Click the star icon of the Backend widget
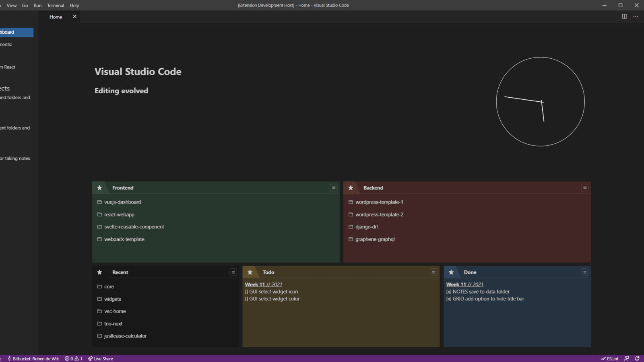The image size is (644, 362). pos(351,188)
